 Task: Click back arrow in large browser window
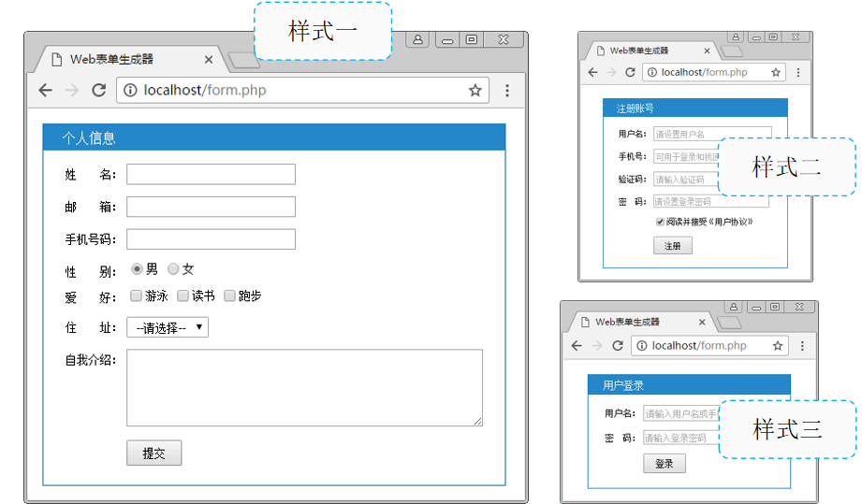[x=45, y=91]
